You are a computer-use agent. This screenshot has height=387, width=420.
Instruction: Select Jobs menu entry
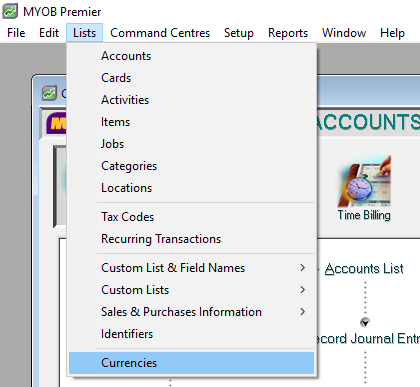tap(191, 144)
